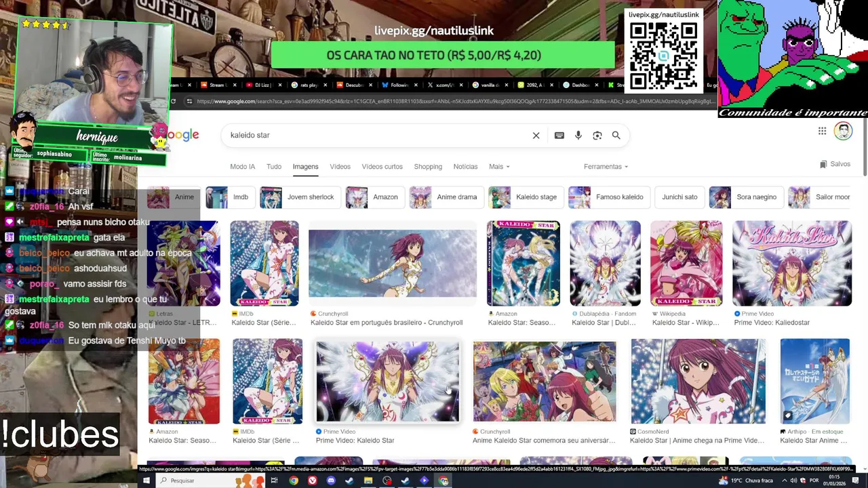Submit search with magnifying glass icon
Viewport: 868px width, 488px height.
click(x=616, y=136)
